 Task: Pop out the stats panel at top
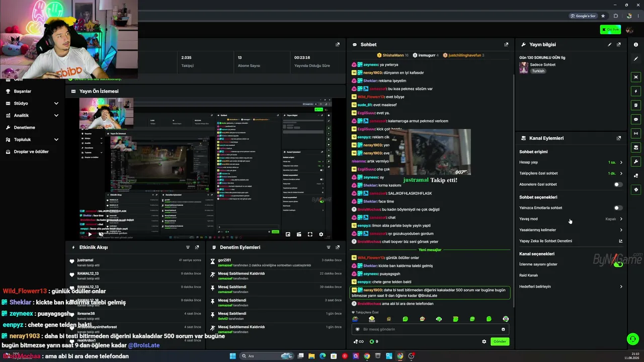[338, 45]
